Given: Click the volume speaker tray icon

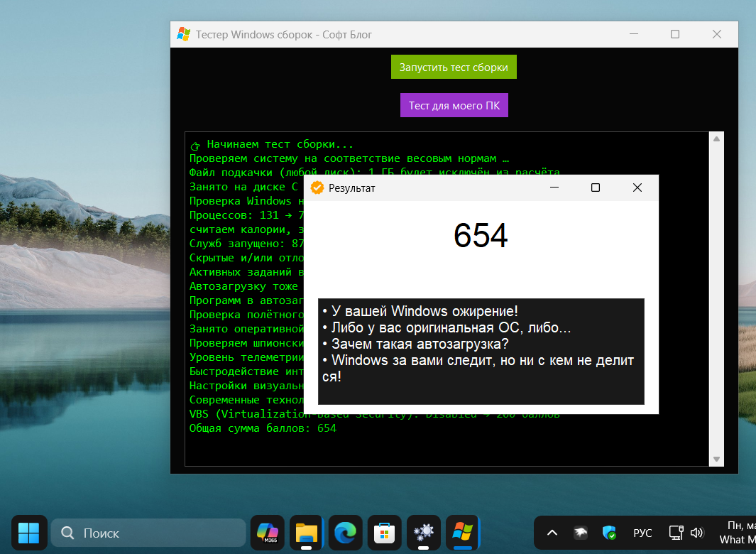Looking at the screenshot, I should coord(696,533).
